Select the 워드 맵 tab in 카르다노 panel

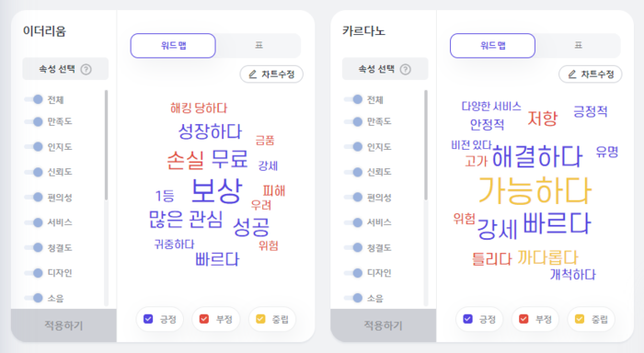(x=492, y=46)
